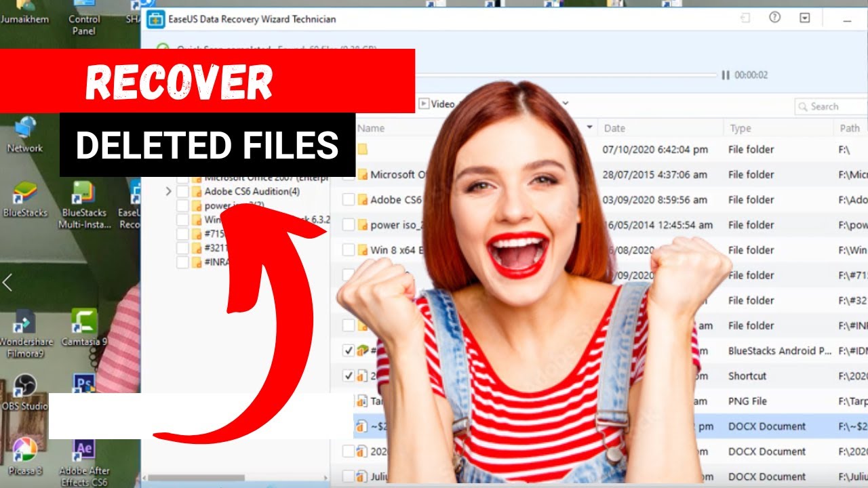Open the EaseUS title bar menu dropdown icon
This screenshot has height=488, width=868.
click(x=805, y=18)
